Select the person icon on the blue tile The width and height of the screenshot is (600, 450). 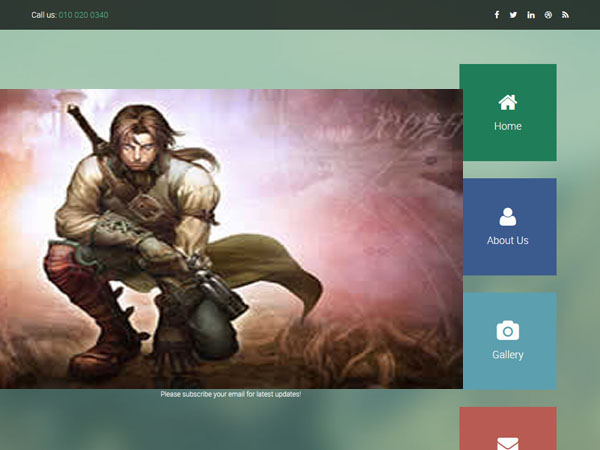click(507, 216)
